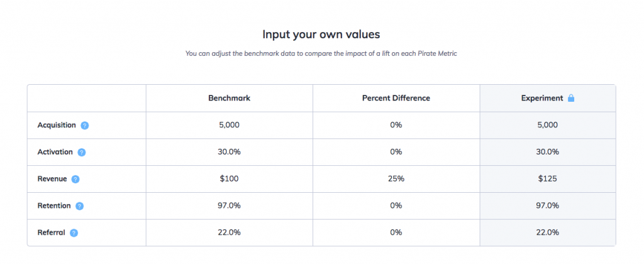
Task: Click the Experiment column header label
Action: pyautogui.click(x=542, y=99)
